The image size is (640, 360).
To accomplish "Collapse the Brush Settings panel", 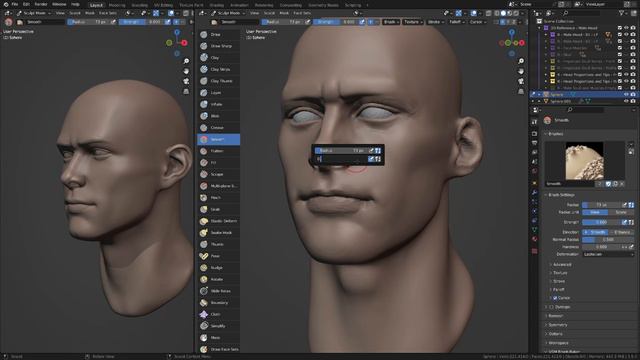I will click(x=561, y=195).
